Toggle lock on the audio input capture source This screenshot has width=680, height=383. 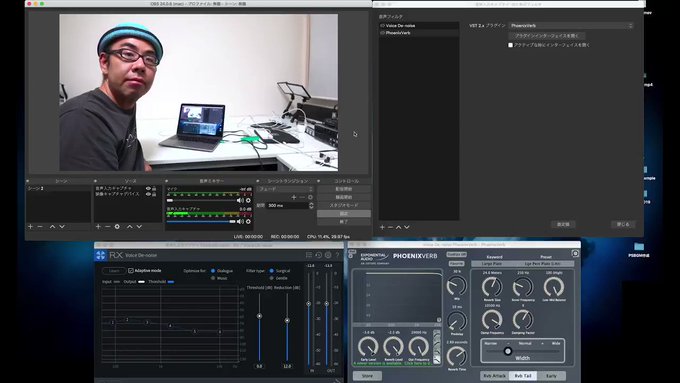pos(154,188)
